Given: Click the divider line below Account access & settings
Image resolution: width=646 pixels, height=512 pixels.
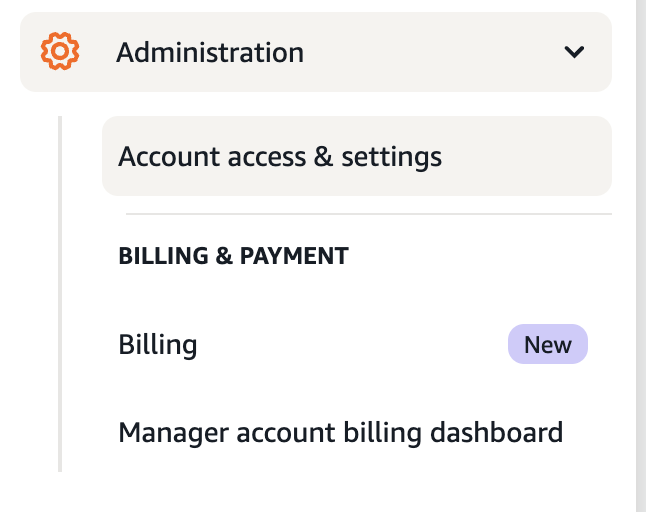Looking at the screenshot, I should coord(368,214).
